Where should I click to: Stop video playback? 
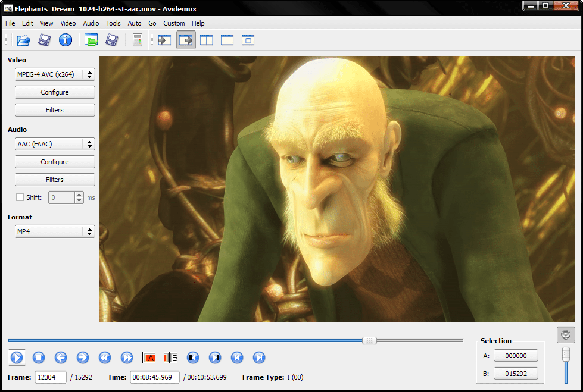click(39, 357)
